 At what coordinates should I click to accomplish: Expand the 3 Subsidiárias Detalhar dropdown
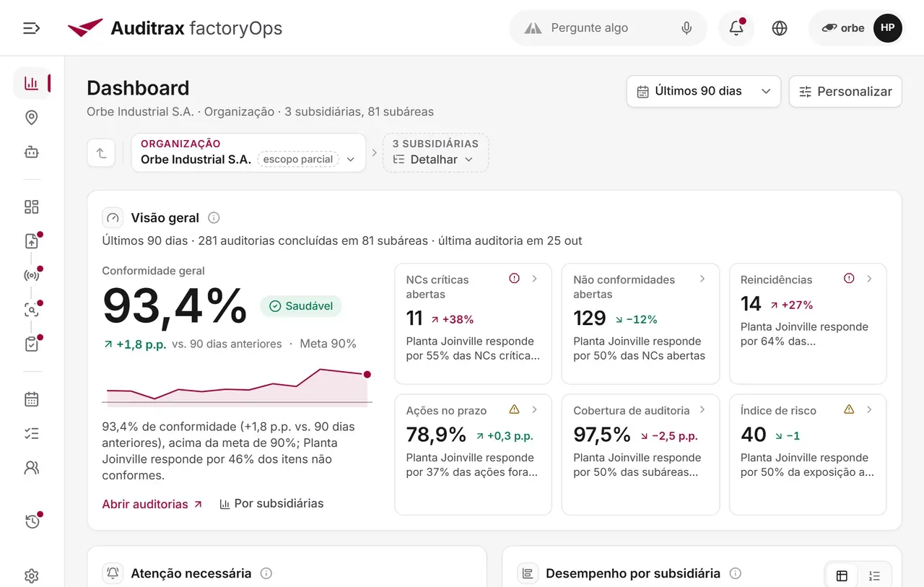click(435, 153)
